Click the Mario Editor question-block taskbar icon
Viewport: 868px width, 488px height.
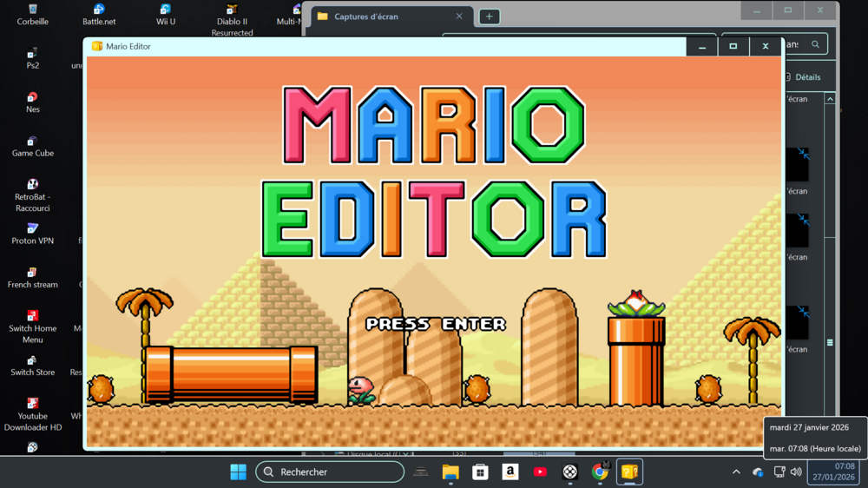(629, 472)
